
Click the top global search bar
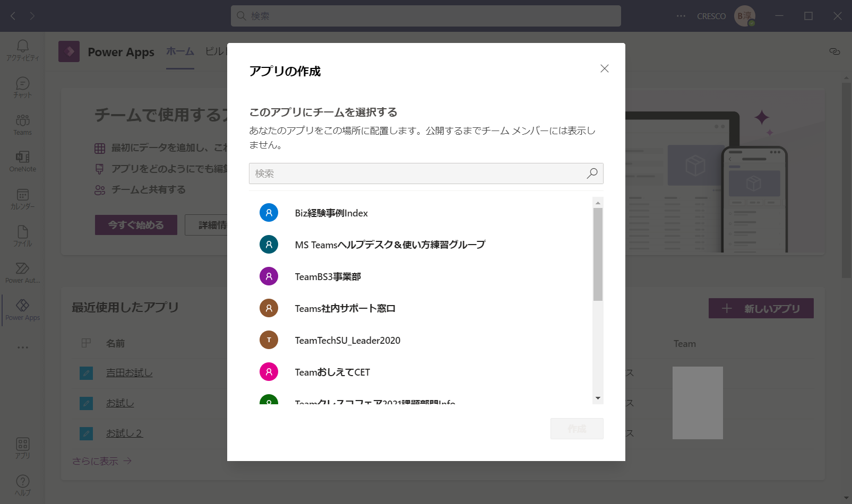click(x=426, y=16)
